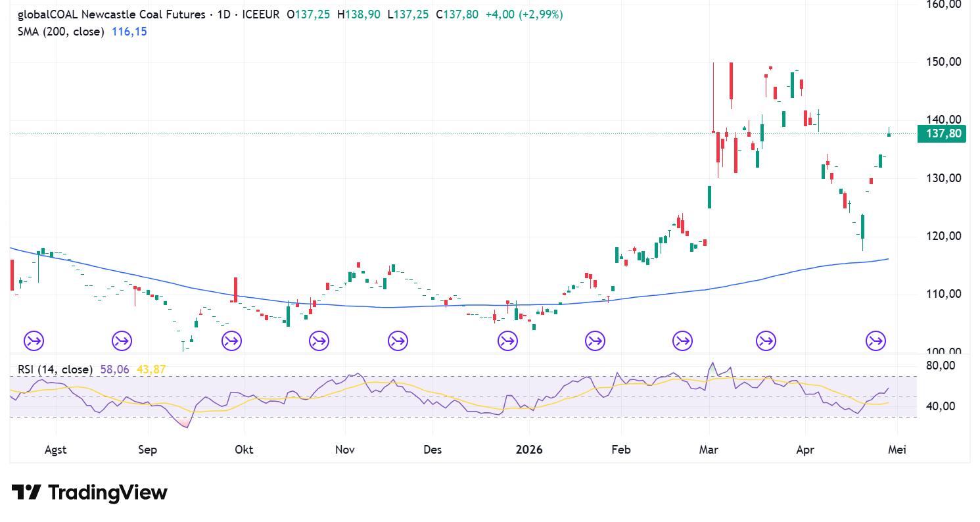Select the RSI average value 43,87
The image size is (980, 522).
151,369
